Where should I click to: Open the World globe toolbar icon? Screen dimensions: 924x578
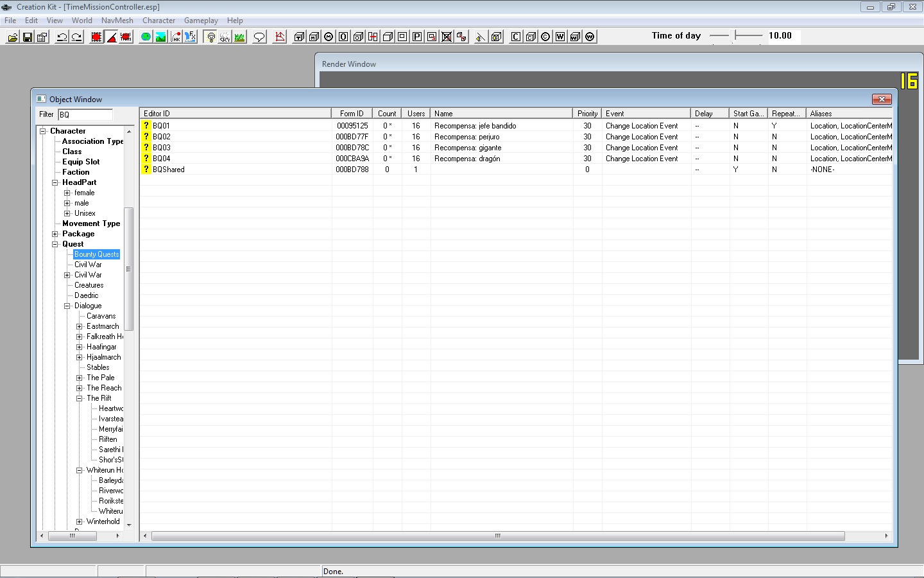tap(146, 37)
